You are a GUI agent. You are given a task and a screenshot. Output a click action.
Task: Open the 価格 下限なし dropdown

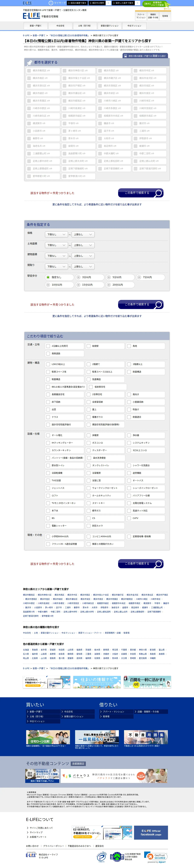tap(56, 234)
